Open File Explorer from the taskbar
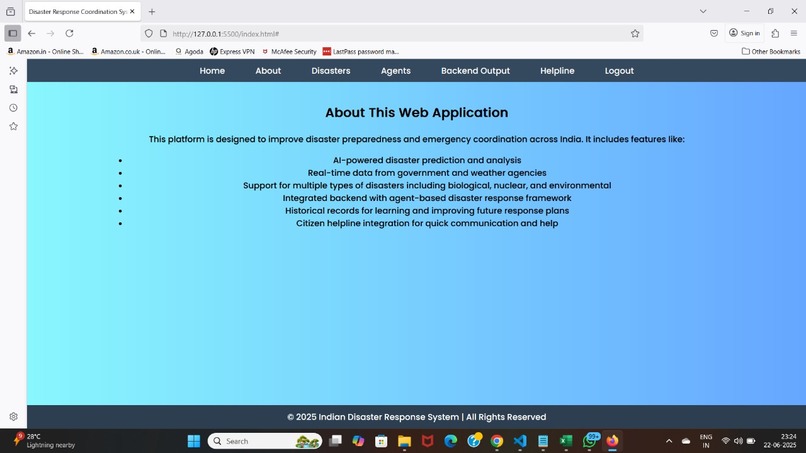 point(405,441)
